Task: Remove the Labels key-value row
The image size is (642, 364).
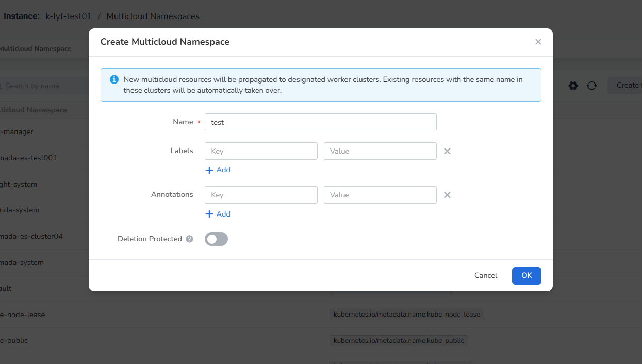Action: [x=447, y=151]
